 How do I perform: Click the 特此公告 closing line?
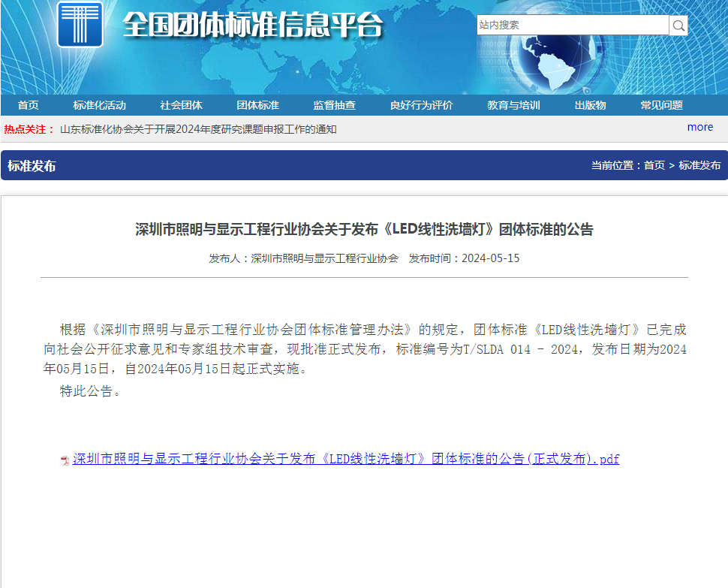pyautogui.click(x=90, y=391)
